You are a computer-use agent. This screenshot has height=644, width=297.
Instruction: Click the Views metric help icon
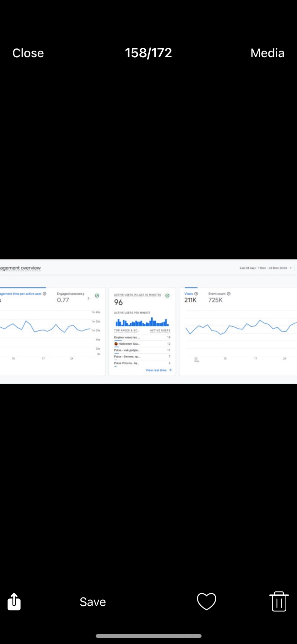click(196, 294)
